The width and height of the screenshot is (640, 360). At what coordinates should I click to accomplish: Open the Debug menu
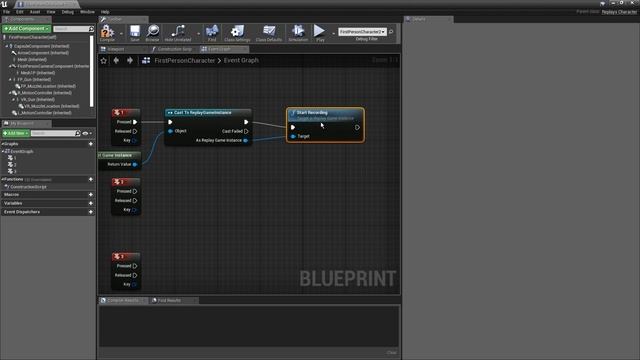(x=67, y=12)
